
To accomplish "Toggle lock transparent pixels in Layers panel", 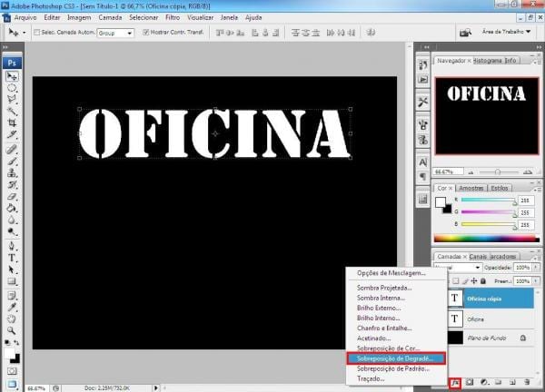I will [456, 281].
